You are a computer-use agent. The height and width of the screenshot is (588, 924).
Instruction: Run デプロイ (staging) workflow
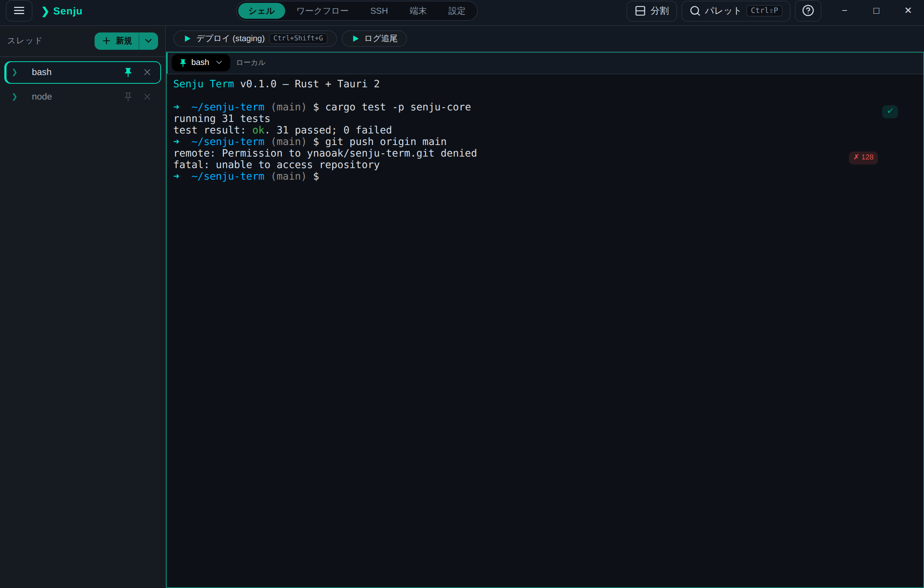tap(255, 38)
